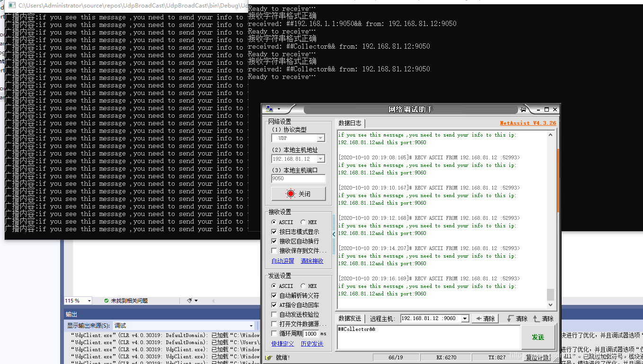Click the 清除接收 link
The height and width of the screenshot is (364, 643).
312,261
